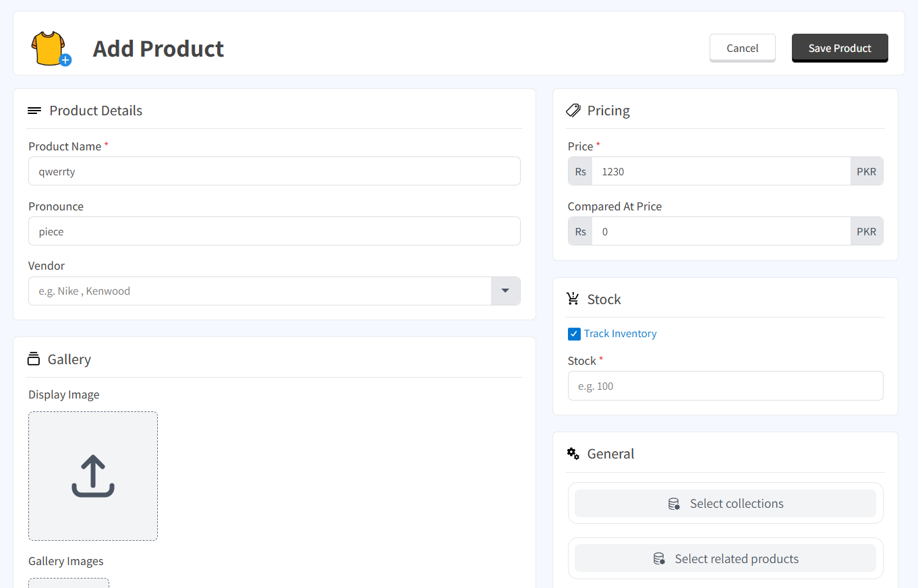Click the t-shirt Add Product icon
Viewport: 918px width, 588px height.
coord(51,49)
